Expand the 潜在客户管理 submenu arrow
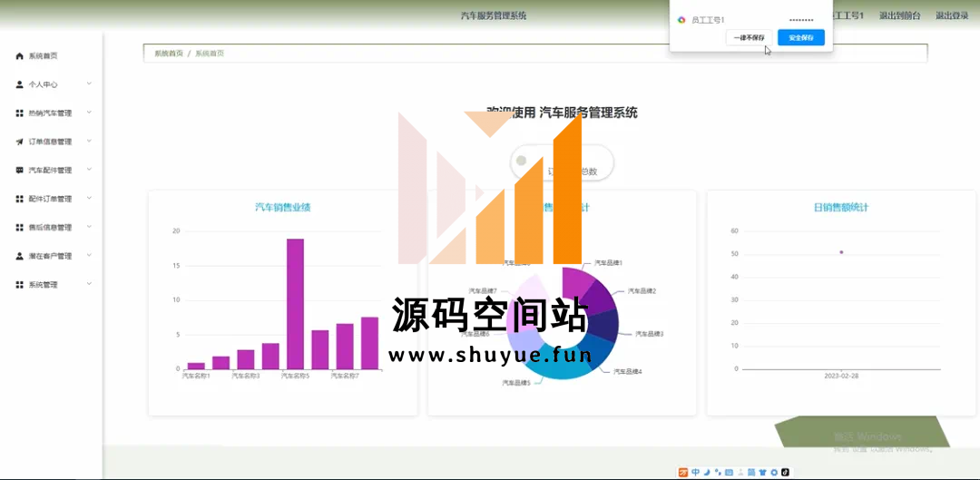Viewport: 980px width, 480px height. [x=89, y=256]
